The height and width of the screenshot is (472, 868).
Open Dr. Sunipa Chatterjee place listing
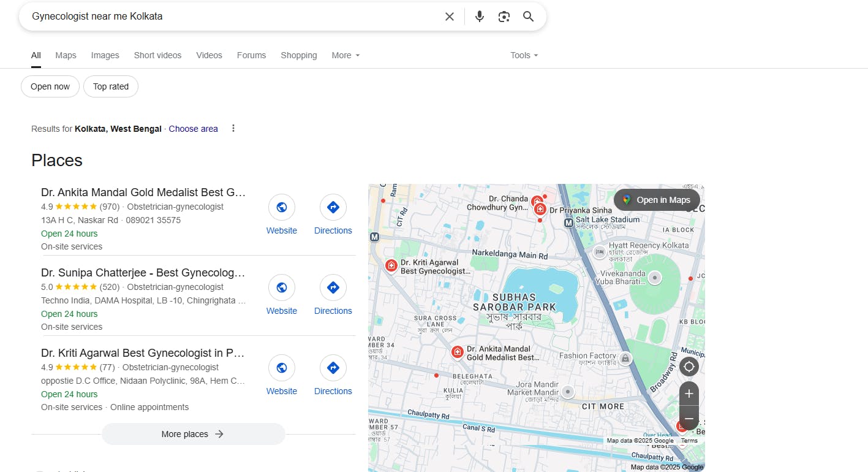(143, 272)
